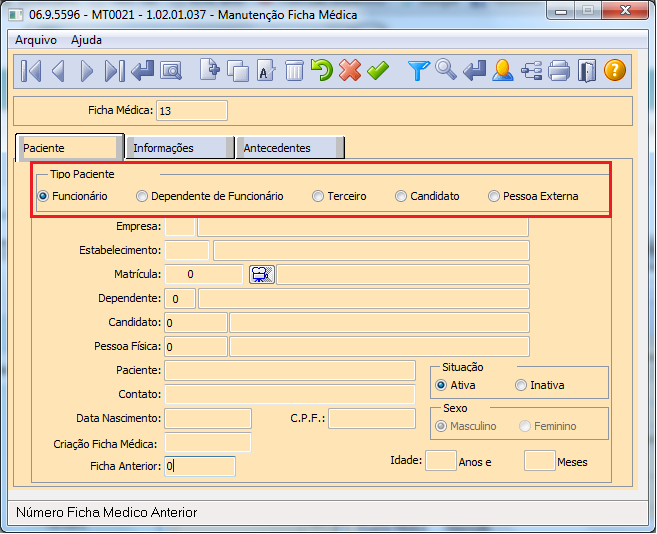Screen dimensions: 657x534
Task: Click the Idade Anos field
Action: 441,461
